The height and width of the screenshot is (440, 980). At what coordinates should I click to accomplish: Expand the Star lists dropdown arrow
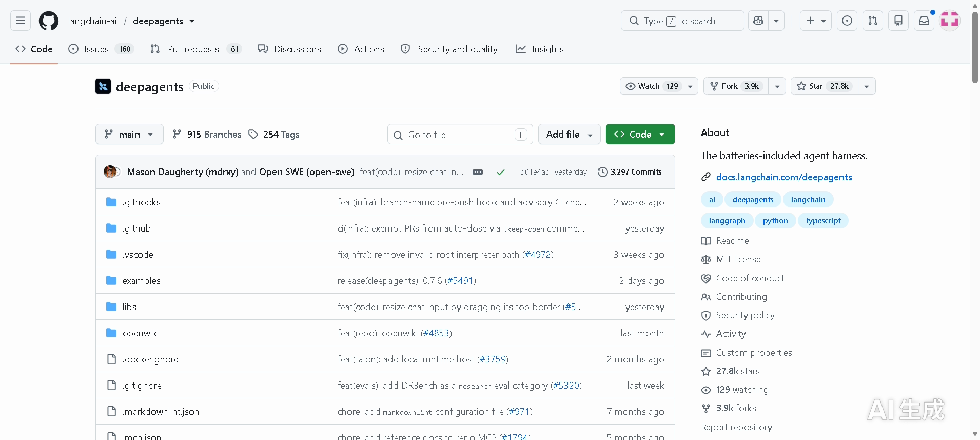click(867, 86)
